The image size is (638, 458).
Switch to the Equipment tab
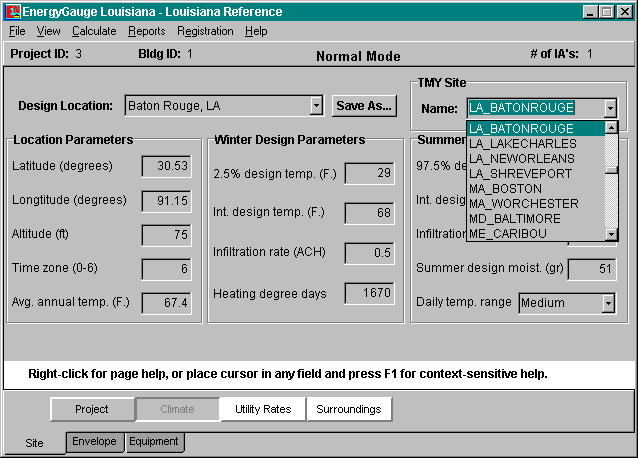(154, 442)
